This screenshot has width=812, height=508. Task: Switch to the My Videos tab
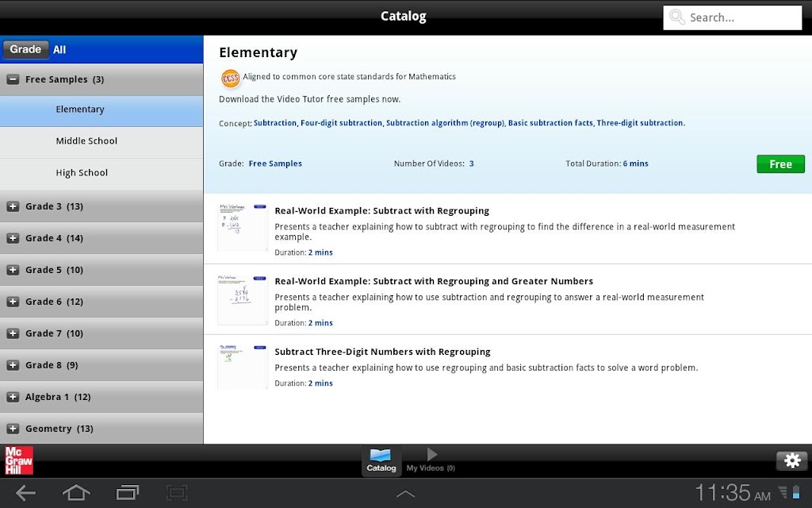tap(431, 460)
